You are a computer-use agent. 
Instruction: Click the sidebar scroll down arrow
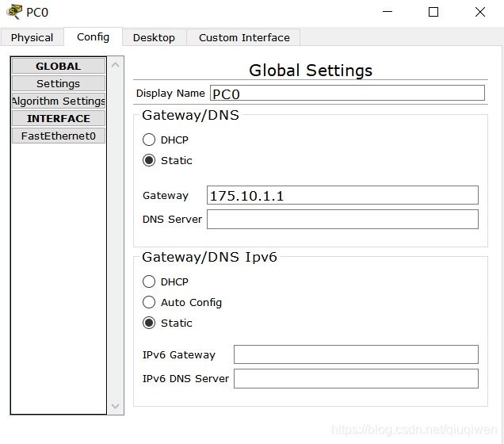click(x=116, y=406)
